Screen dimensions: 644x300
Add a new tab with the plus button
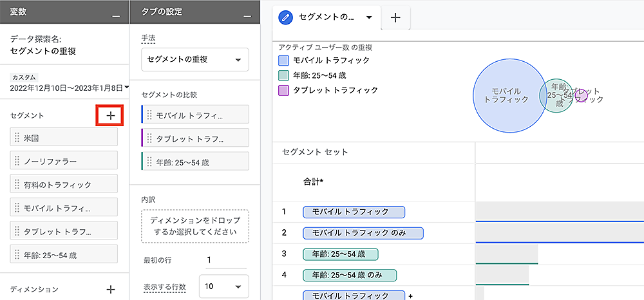pyautogui.click(x=396, y=18)
